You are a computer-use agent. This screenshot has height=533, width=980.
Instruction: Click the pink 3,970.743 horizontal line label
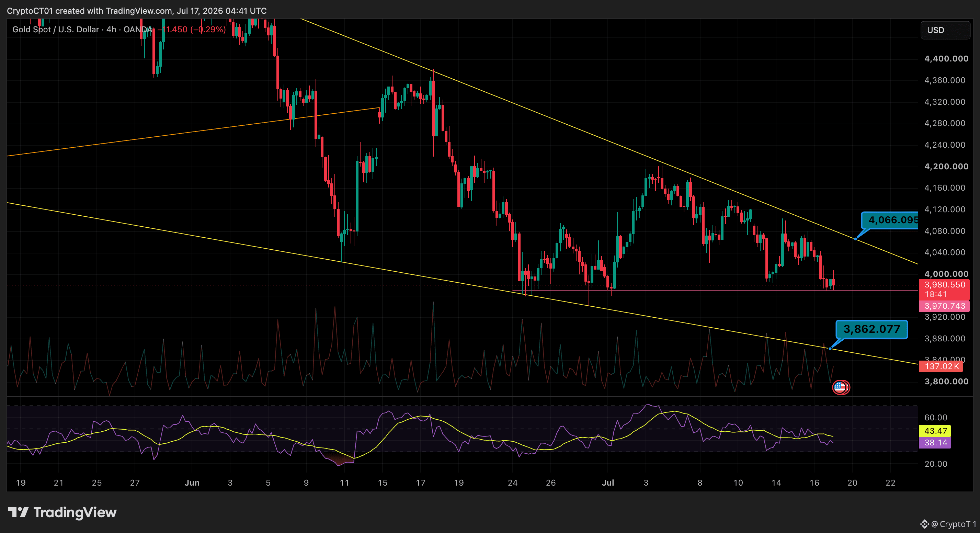pyautogui.click(x=944, y=306)
